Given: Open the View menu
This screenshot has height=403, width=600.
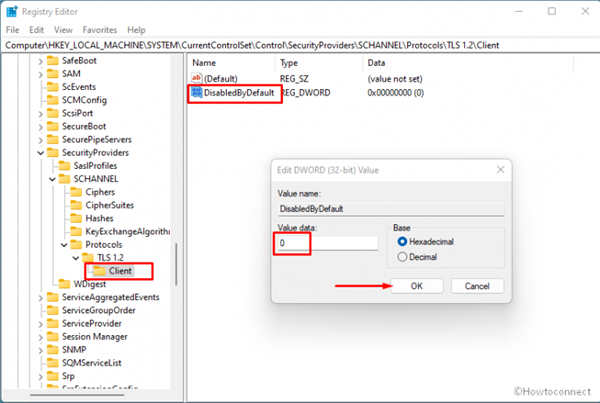Looking at the screenshot, I should coord(63,30).
